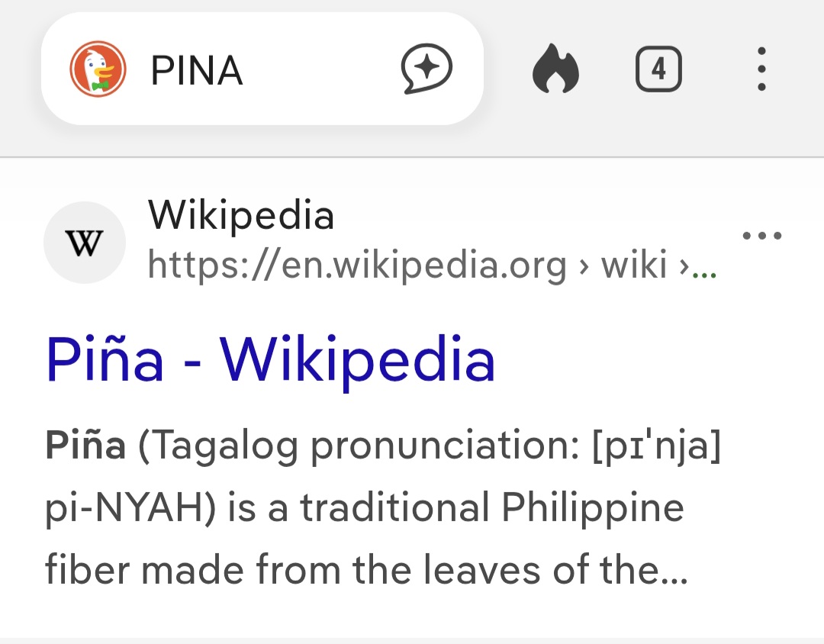Tap the Wikipedia favicon in the result
The width and height of the screenshot is (824, 644).
click(84, 243)
